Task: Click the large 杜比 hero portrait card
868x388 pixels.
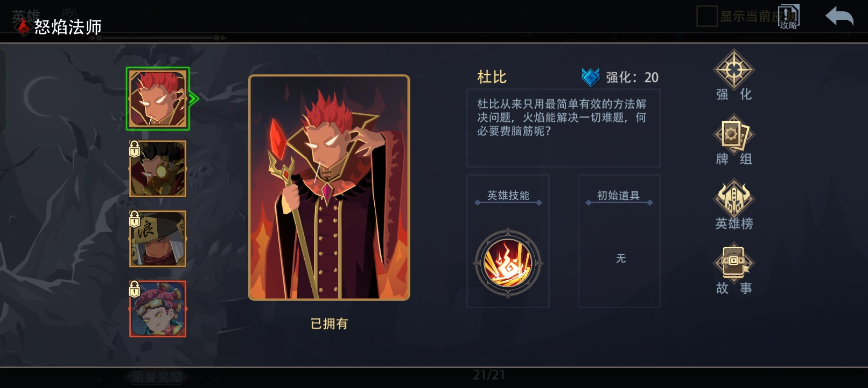Action: 329,188
